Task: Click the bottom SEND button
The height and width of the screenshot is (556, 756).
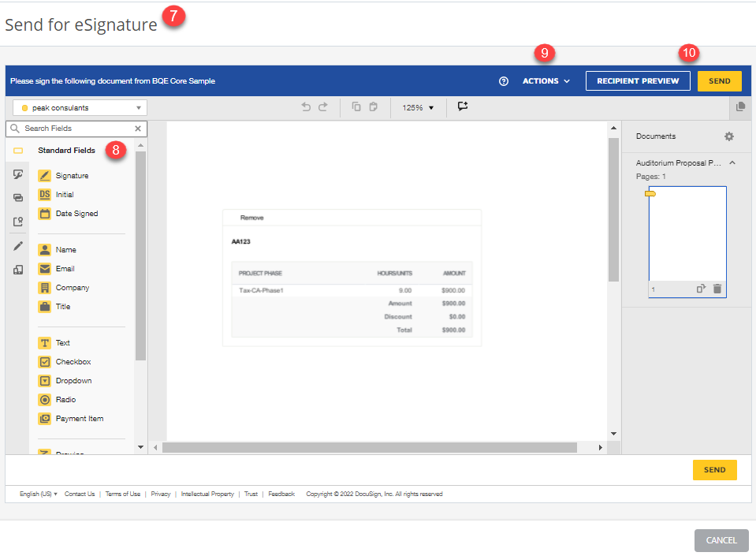Action: pyautogui.click(x=714, y=470)
